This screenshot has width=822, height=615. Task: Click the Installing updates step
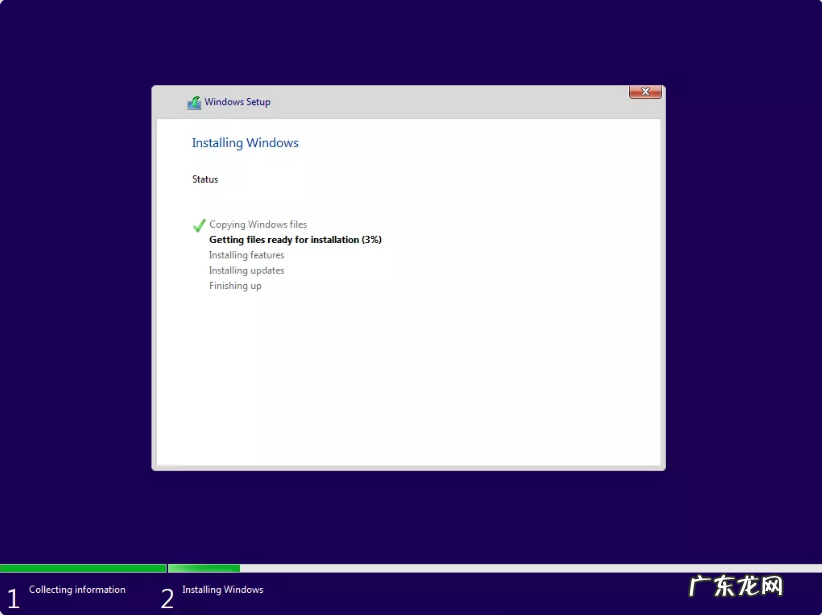click(246, 271)
